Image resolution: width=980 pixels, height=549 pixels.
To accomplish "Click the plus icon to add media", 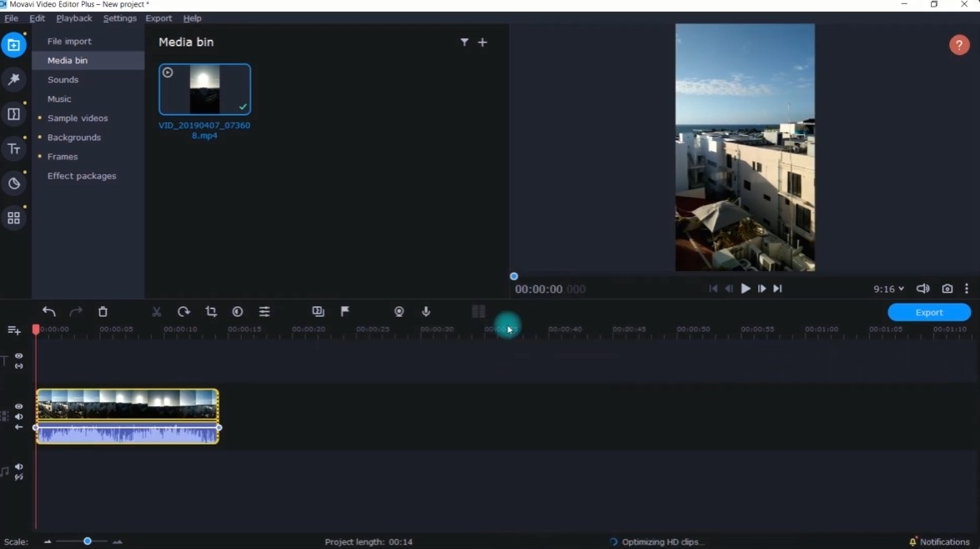I will [483, 42].
